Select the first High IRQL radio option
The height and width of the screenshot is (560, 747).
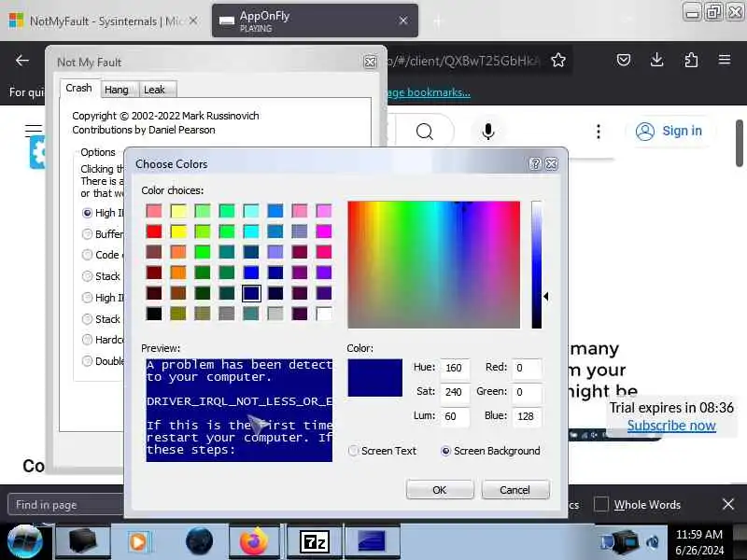point(87,213)
